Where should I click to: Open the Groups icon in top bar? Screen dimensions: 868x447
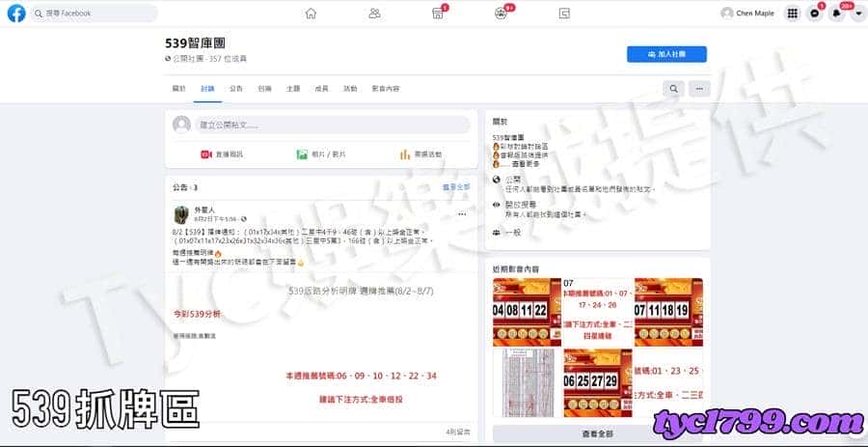[x=501, y=14]
